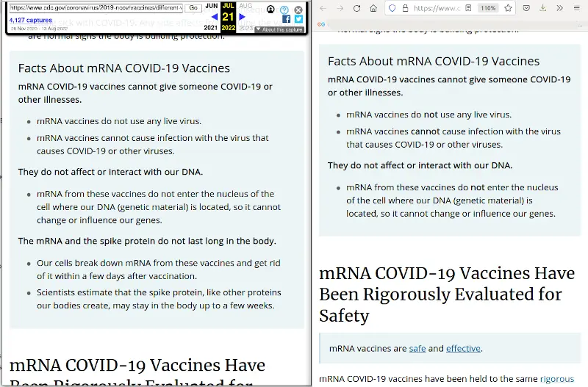Open the Wayback Machine user account icon

[x=270, y=10]
